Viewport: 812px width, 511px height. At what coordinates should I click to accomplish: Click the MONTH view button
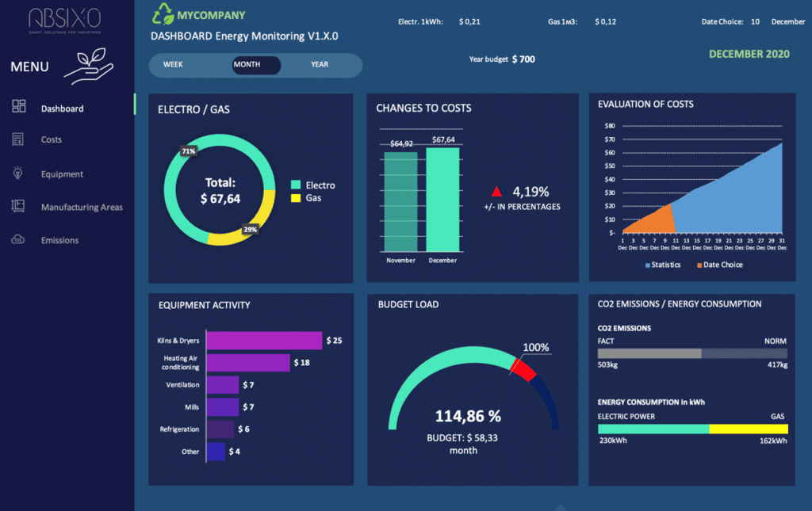[256, 65]
